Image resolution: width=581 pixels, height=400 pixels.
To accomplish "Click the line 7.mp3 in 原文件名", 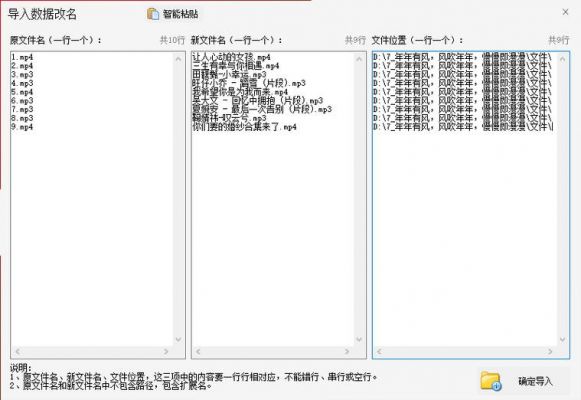I will point(22,109).
